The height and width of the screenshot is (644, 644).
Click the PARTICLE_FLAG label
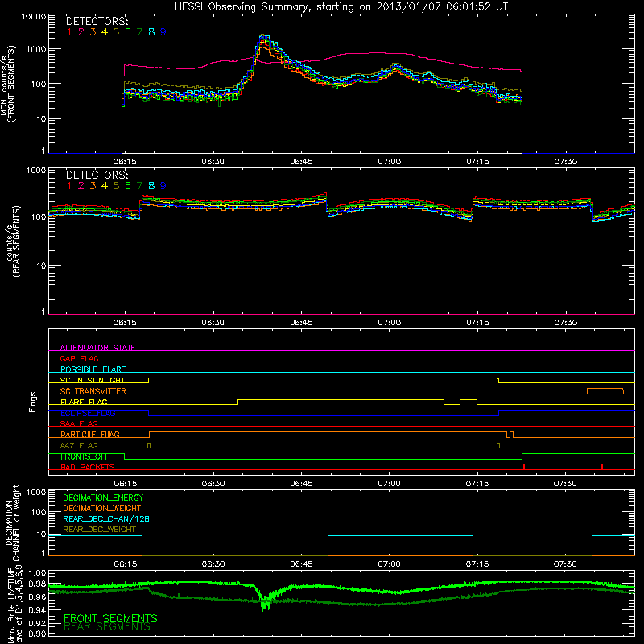[90, 434]
